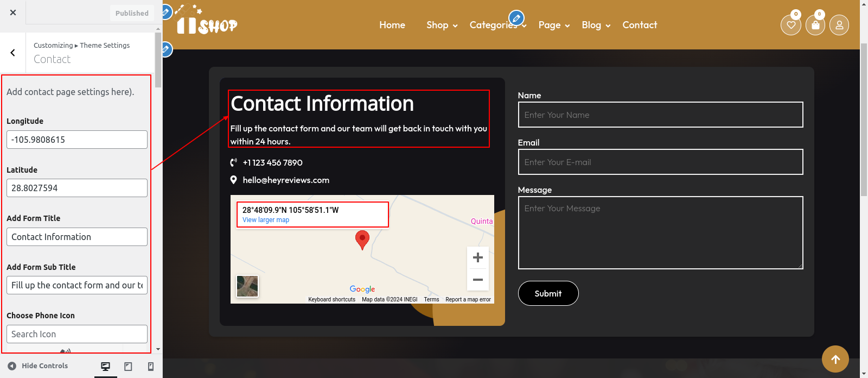Zoom in the map with plus button
868x378 pixels.
(x=478, y=257)
